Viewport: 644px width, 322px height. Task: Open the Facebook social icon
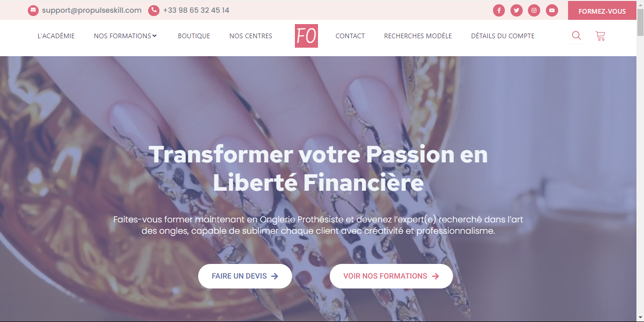coord(499,10)
